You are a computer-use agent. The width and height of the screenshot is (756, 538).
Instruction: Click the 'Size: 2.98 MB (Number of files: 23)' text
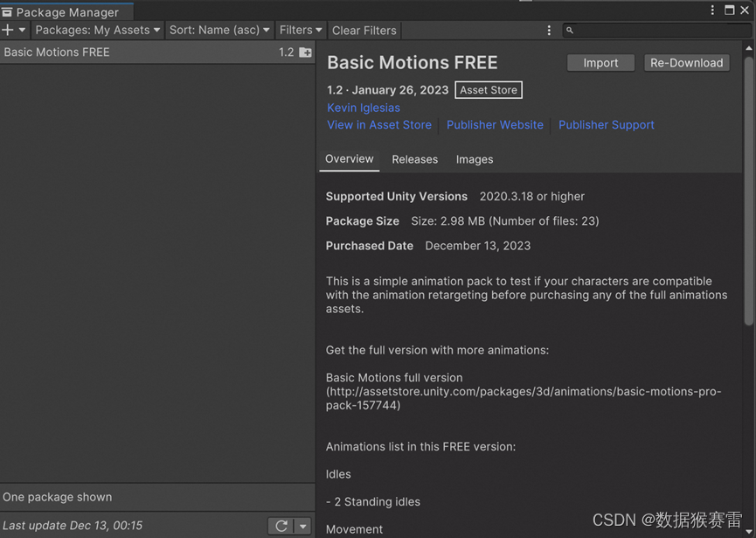click(505, 221)
